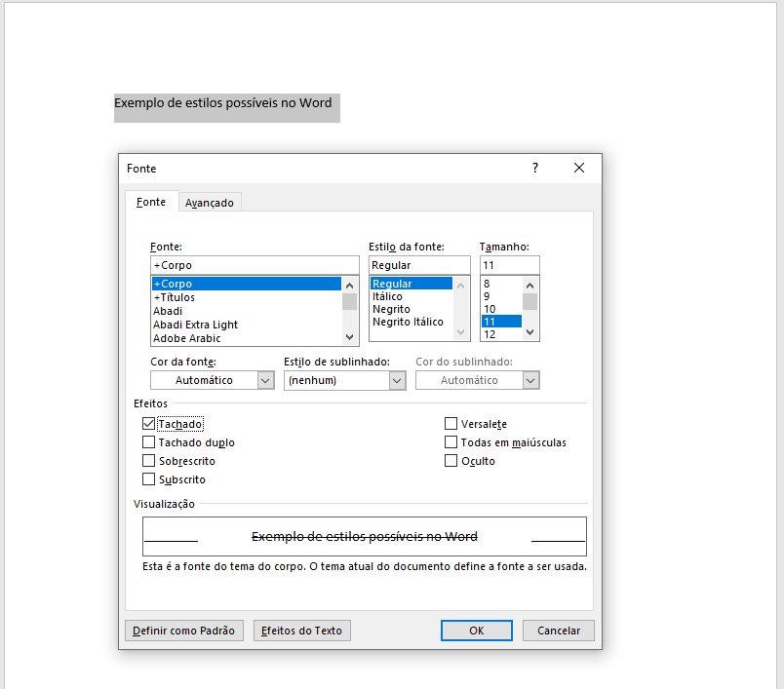The image size is (784, 689).
Task: Click size list scroll up arrow
Action: (x=530, y=286)
